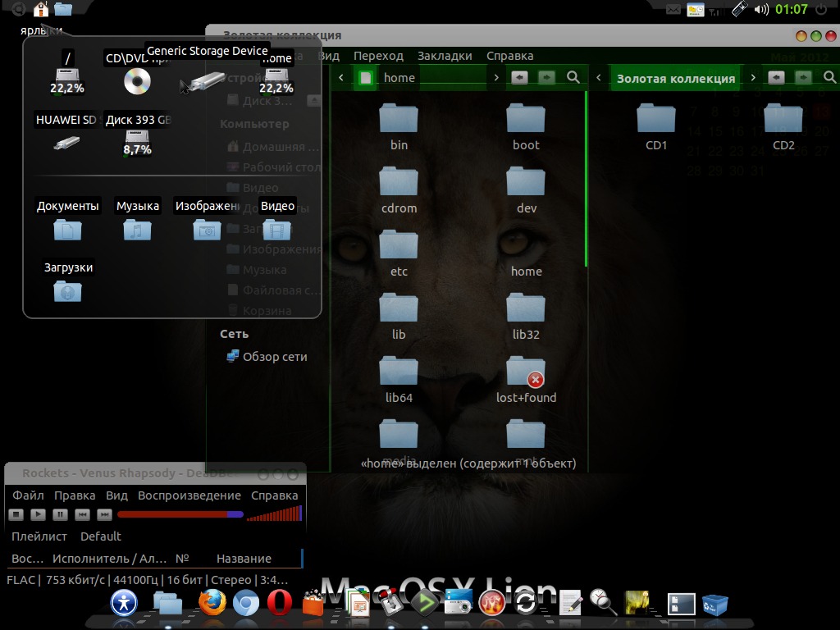Click the 'Название' column header in playlist

click(244, 559)
